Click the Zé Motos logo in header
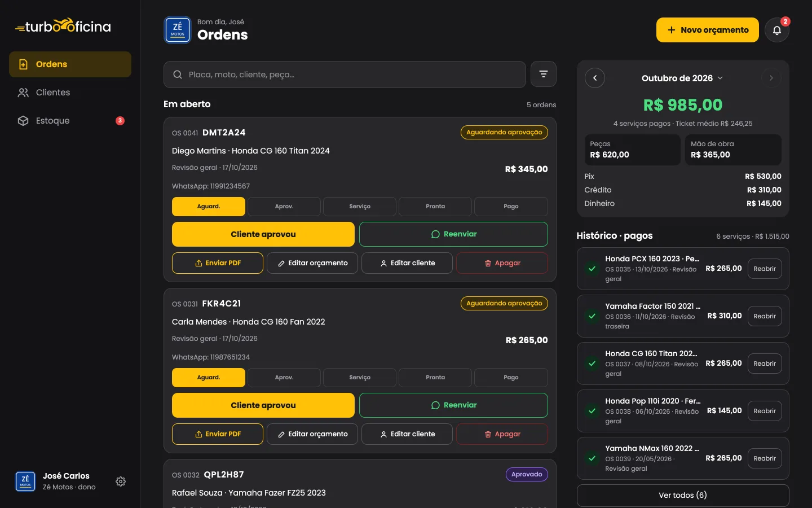 point(178,30)
